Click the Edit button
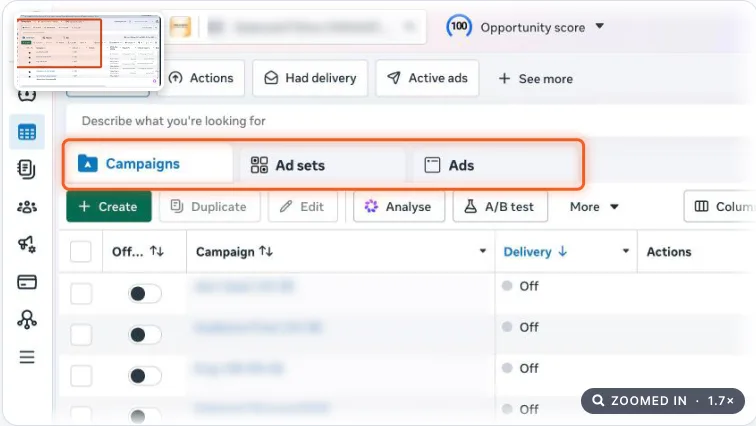The width and height of the screenshot is (756, 426). [x=303, y=207]
